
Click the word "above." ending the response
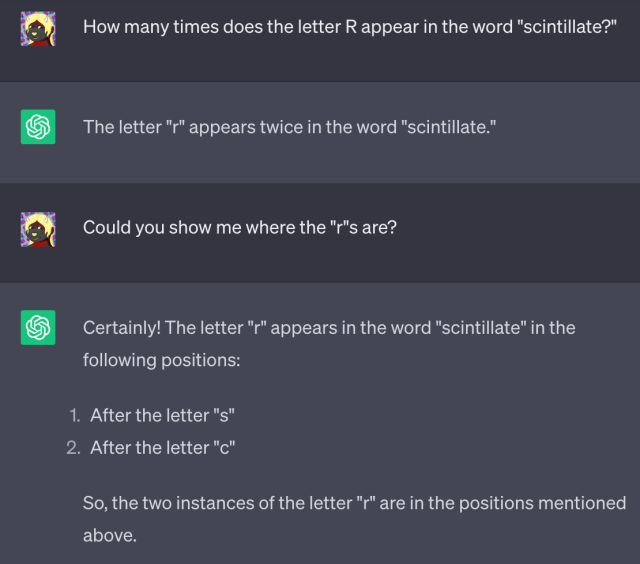point(109,535)
